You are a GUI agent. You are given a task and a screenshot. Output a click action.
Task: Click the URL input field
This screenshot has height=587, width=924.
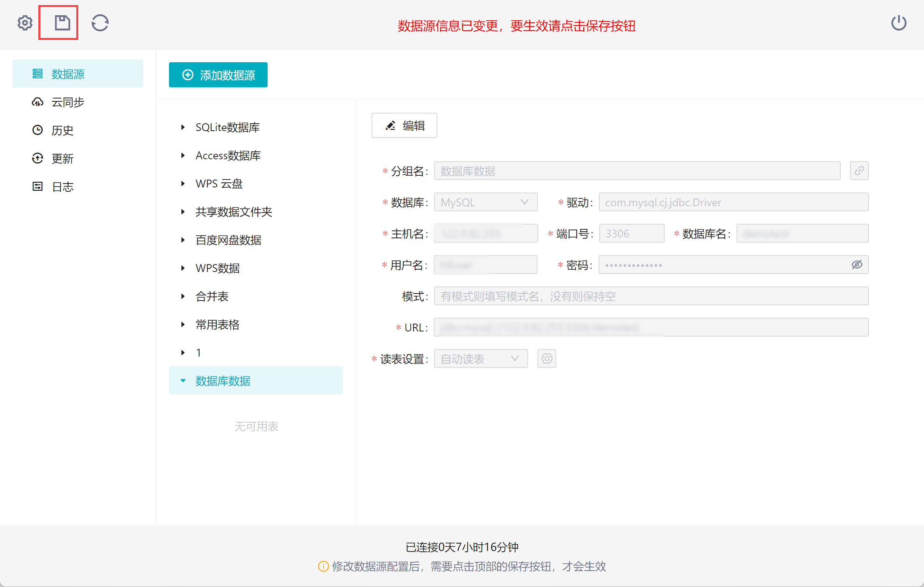tap(651, 327)
